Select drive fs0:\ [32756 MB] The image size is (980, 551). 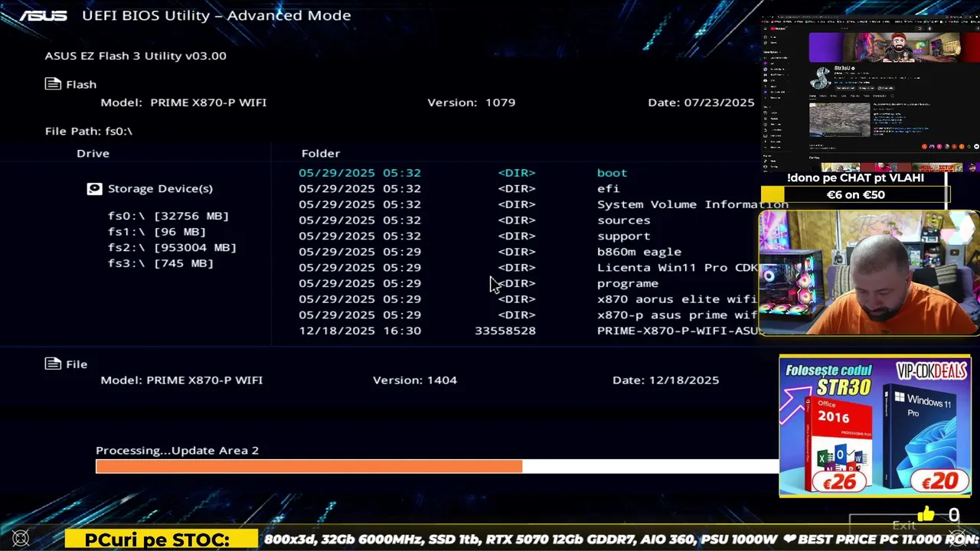168,216
